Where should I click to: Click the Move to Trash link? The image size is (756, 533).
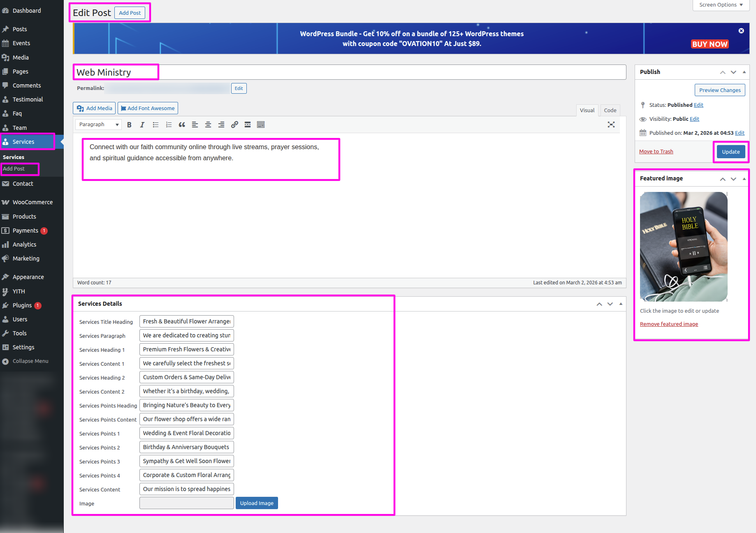point(656,152)
